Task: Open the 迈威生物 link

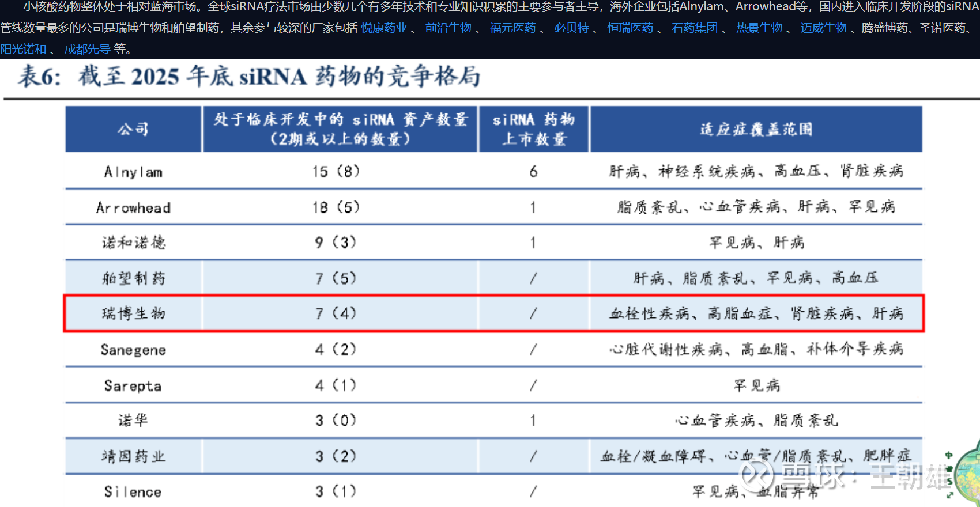Action: pyautogui.click(x=824, y=28)
